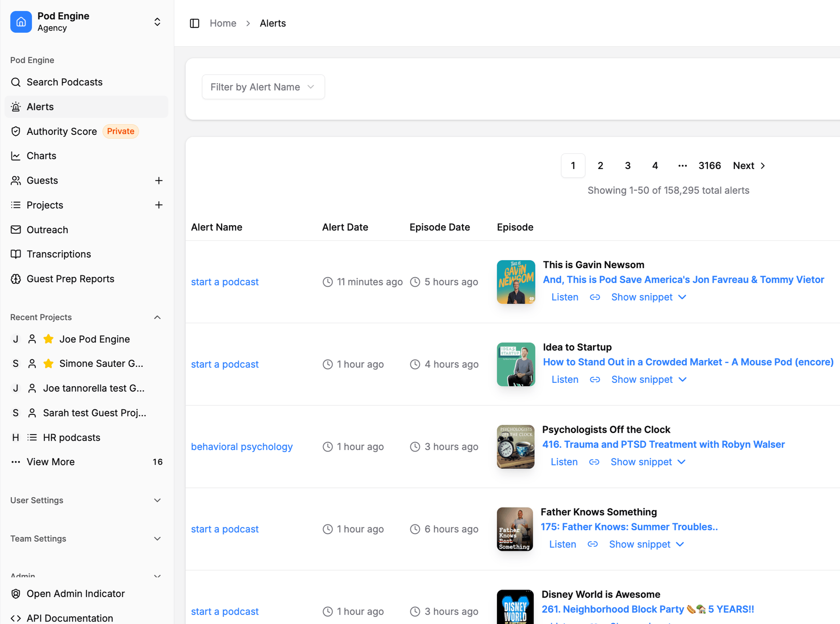Viewport: 840px width, 624px height.
Task: Open Guests section
Action: coord(42,180)
